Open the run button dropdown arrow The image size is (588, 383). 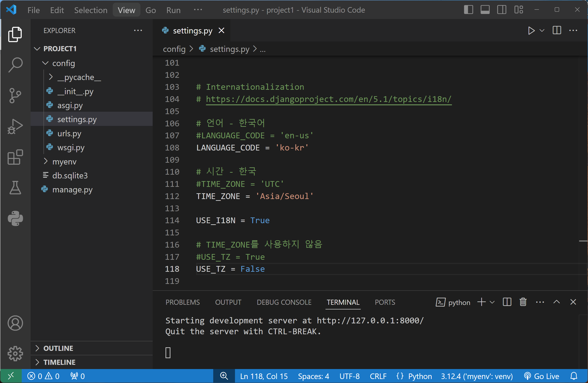click(542, 31)
